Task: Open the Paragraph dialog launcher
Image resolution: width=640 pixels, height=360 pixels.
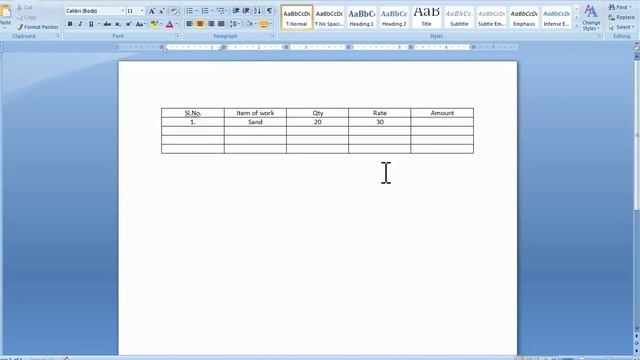Action: [x=273, y=36]
